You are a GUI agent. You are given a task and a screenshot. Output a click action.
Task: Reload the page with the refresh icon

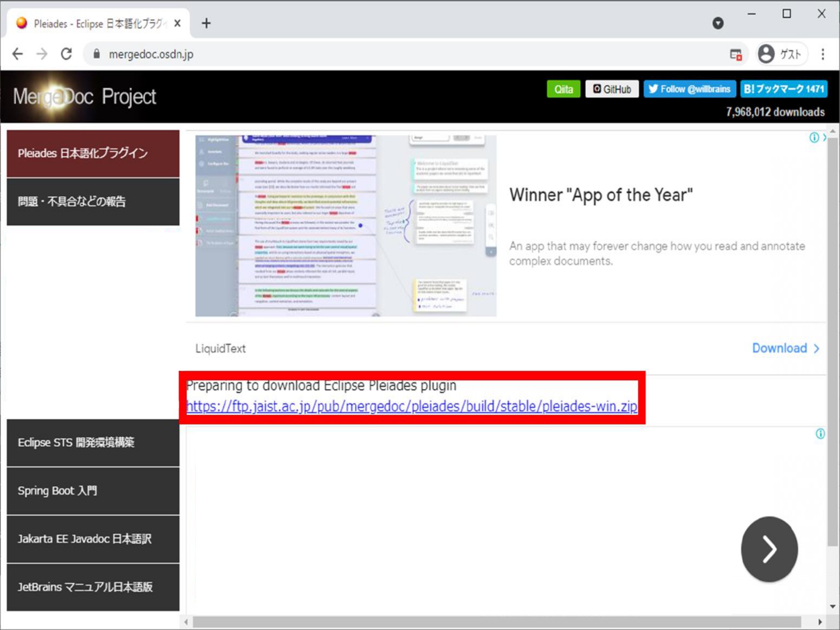(x=66, y=54)
